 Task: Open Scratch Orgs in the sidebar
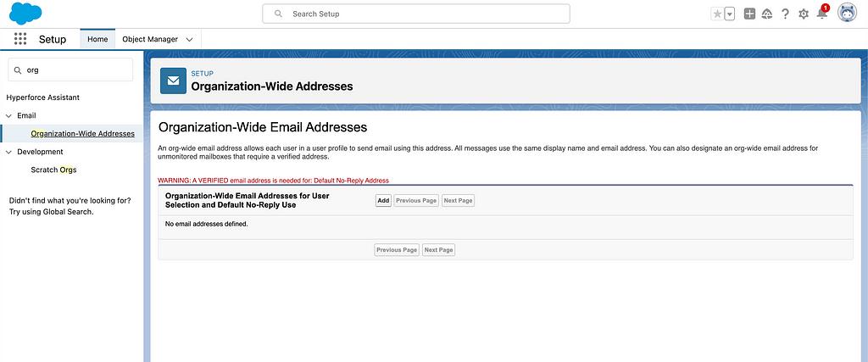(54, 170)
